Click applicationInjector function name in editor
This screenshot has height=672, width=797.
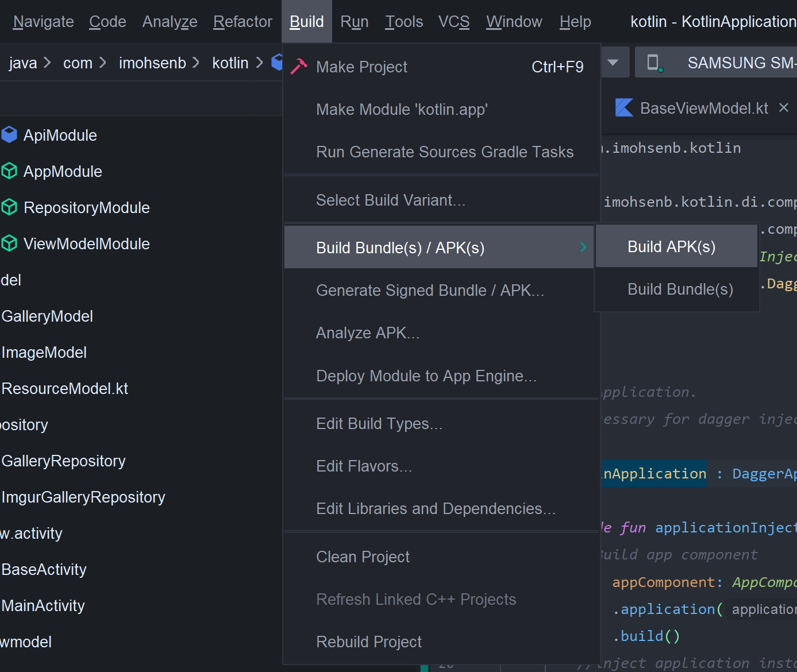pyautogui.click(x=726, y=527)
